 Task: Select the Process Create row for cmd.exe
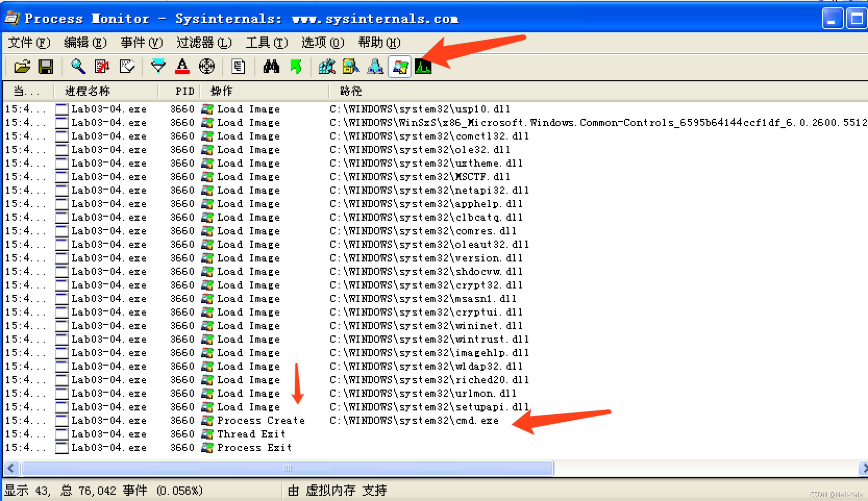(x=435, y=420)
